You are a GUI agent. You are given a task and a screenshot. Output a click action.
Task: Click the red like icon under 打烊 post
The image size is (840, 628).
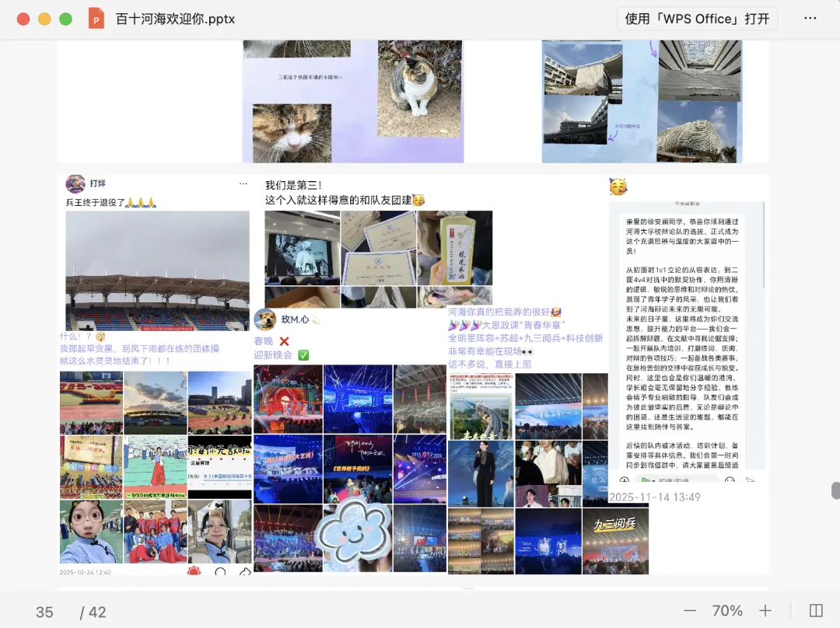(x=194, y=572)
